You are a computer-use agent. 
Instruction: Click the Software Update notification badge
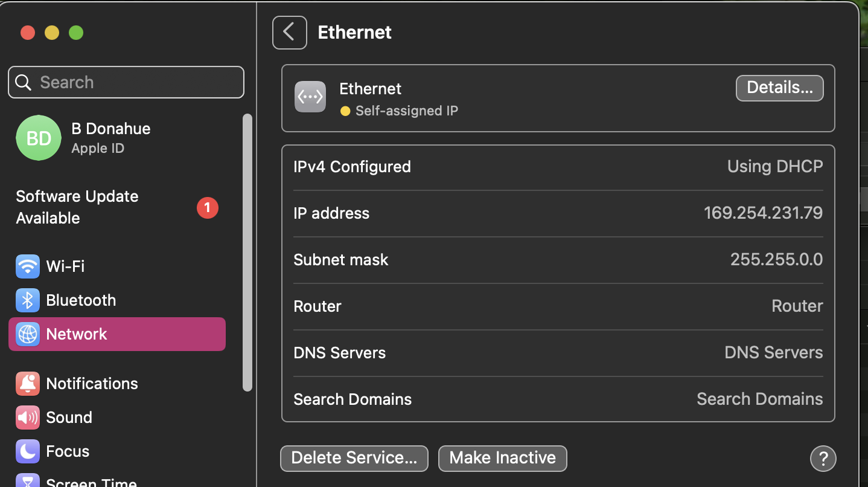(x=208, y=207)
